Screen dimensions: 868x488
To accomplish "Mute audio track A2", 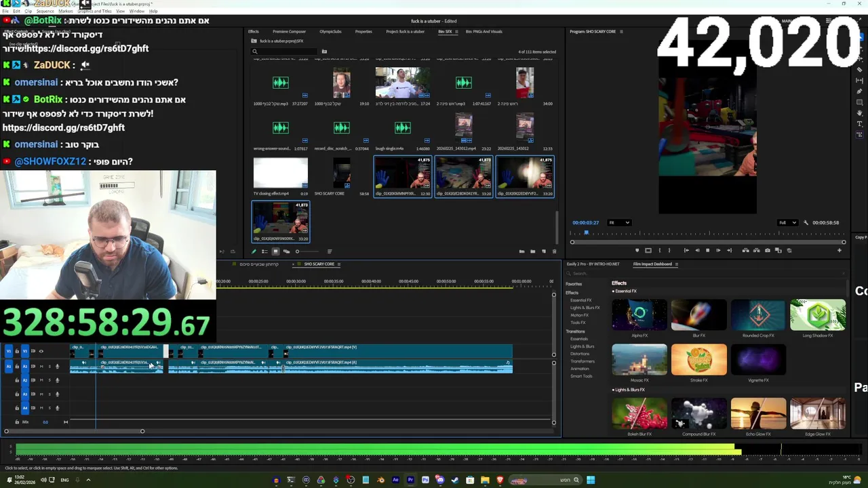I will tap(41, 380).
